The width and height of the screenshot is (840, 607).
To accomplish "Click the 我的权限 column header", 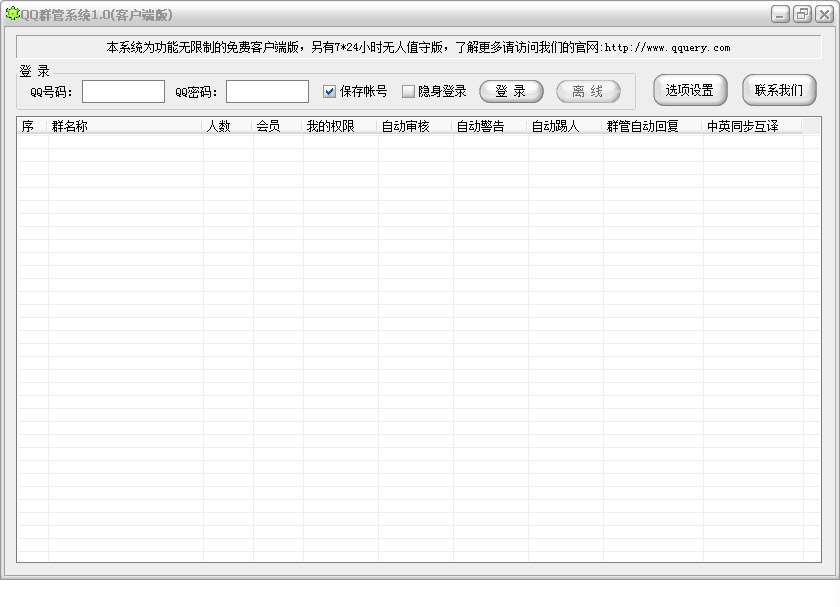I will [341, 126].
